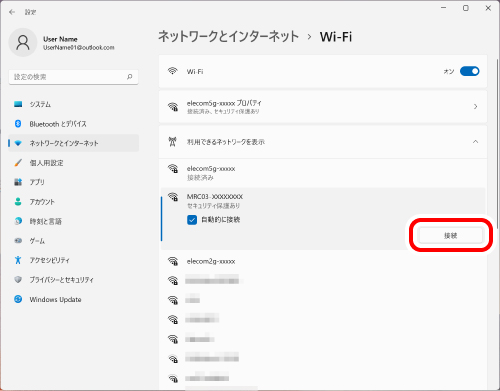Click elecom5g-xxxxx プロパティ Wi-Fi lock icon
Screen dimensions: 500x391
173,107
